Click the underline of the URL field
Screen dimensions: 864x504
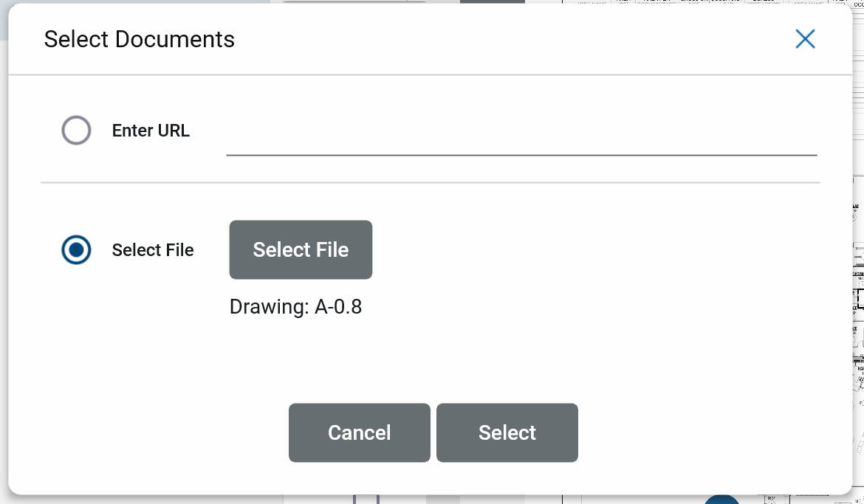click(521, 155)
